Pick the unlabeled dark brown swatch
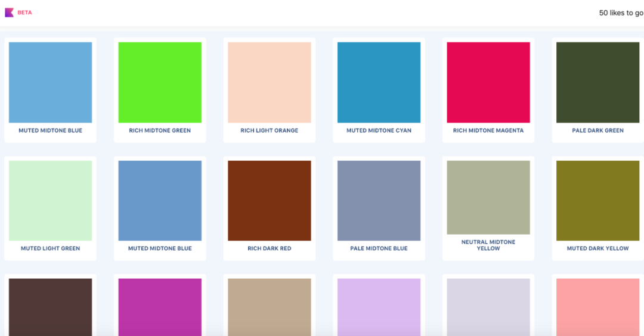This screenshot has height=336, width=644. point(51,307)
